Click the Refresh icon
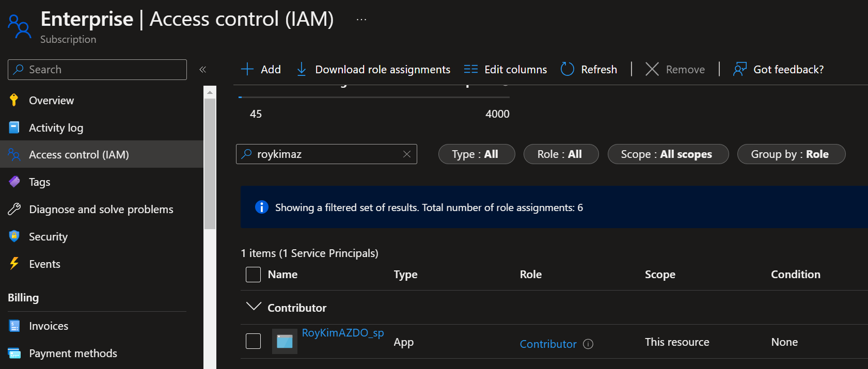The image size is (868, 369). [x=567, y=69]
